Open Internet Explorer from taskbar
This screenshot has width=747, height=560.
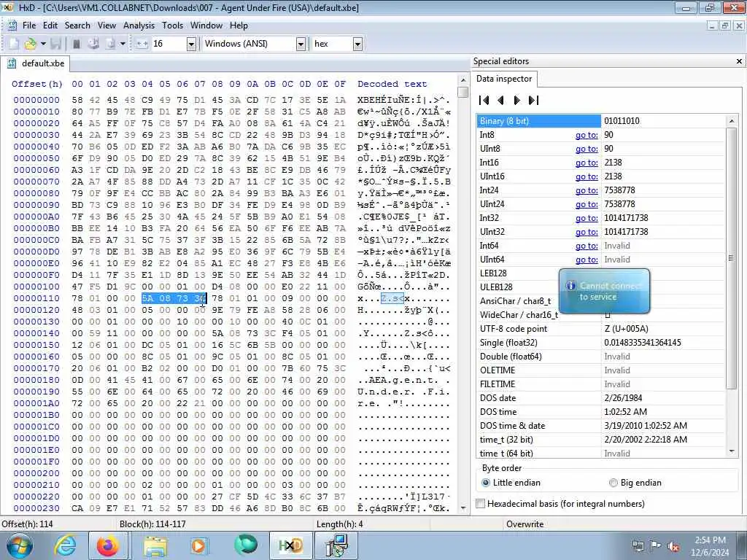[x=65, y=545]
